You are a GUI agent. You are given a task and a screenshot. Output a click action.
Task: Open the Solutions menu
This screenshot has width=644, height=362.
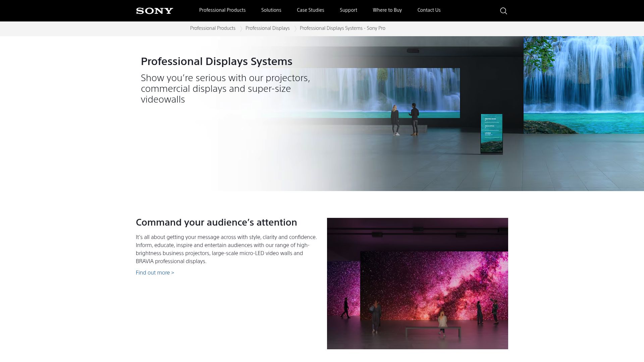pyautogui.click(x=271, y=10)
